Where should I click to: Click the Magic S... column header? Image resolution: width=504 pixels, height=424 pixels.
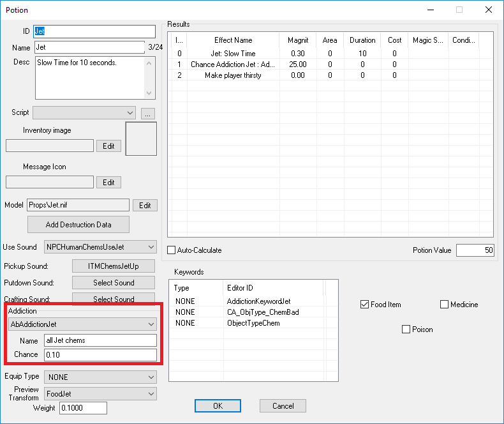[428, 40]
